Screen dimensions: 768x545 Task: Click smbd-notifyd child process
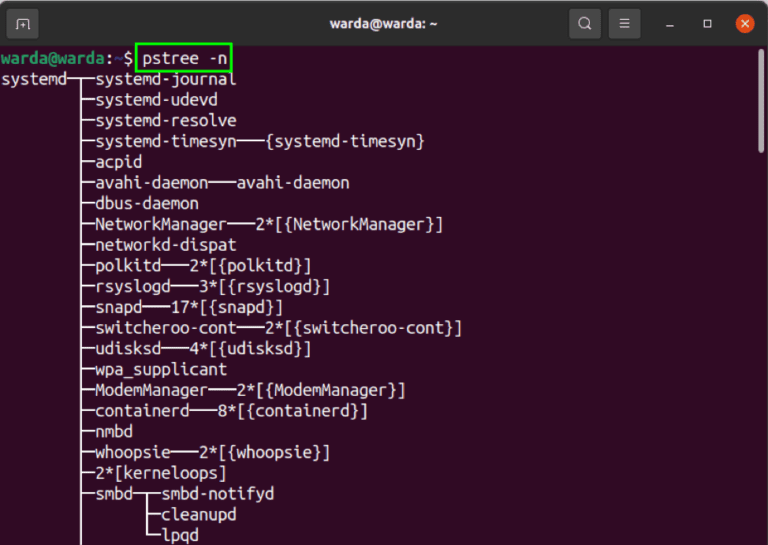tap(217, 494)
